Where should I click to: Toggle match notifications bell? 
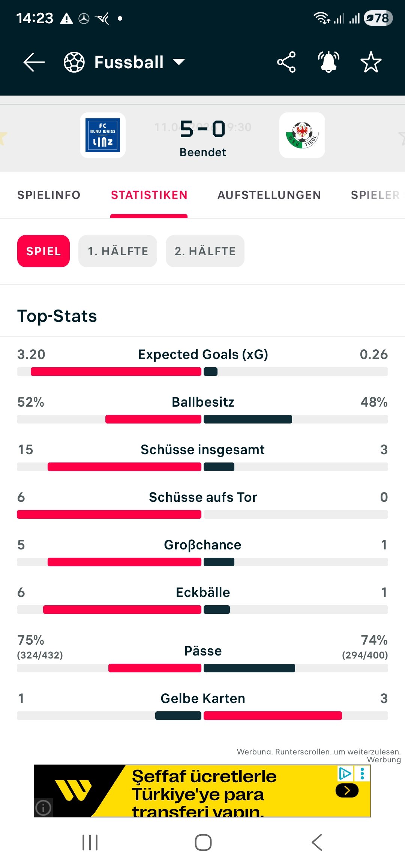pos(328,62)
